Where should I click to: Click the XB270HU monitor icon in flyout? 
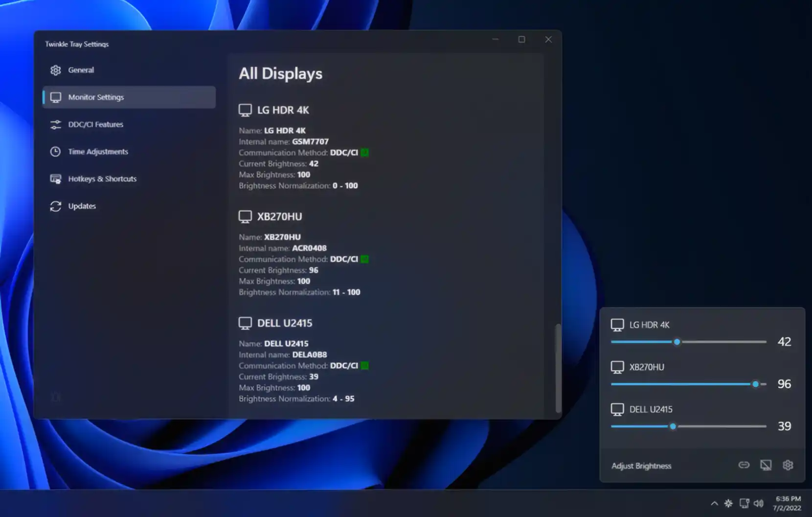pos(617,367)
